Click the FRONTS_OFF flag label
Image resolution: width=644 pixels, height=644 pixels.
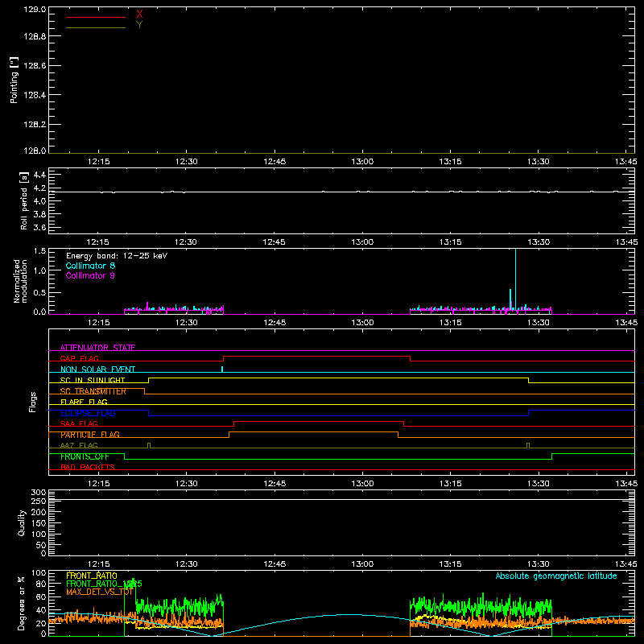pyautogui.click(x=85, y=456)
